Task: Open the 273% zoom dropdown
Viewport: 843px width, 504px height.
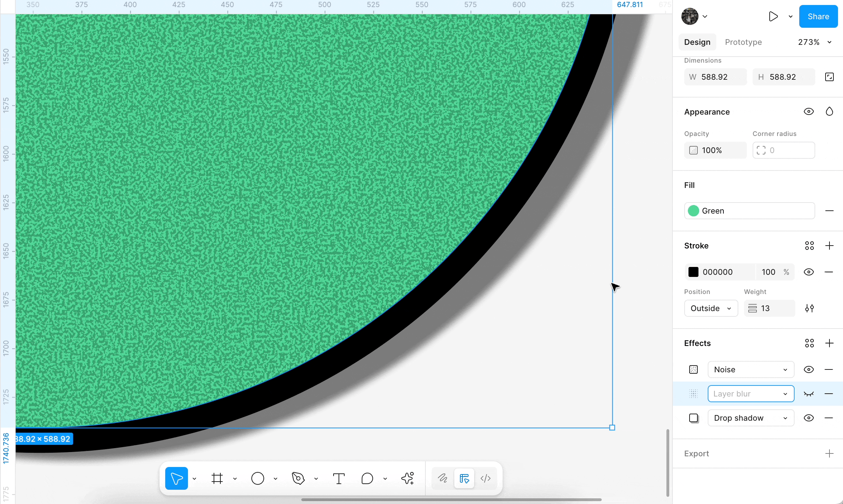Action: 815,42
